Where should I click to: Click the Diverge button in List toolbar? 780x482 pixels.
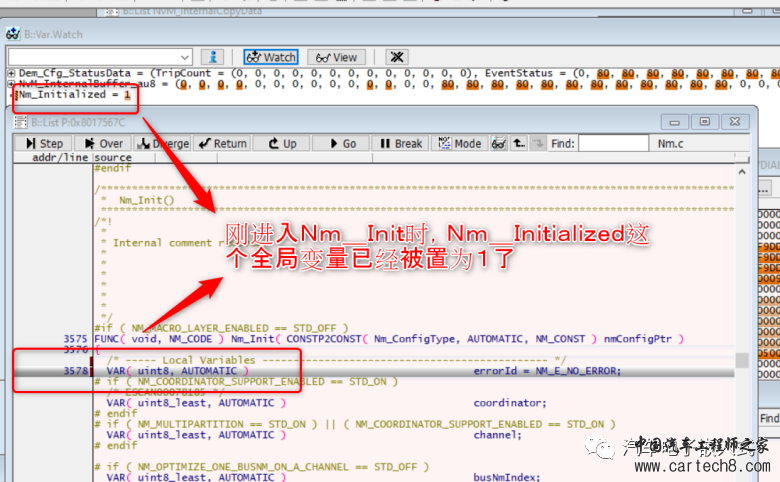(162, 143)
